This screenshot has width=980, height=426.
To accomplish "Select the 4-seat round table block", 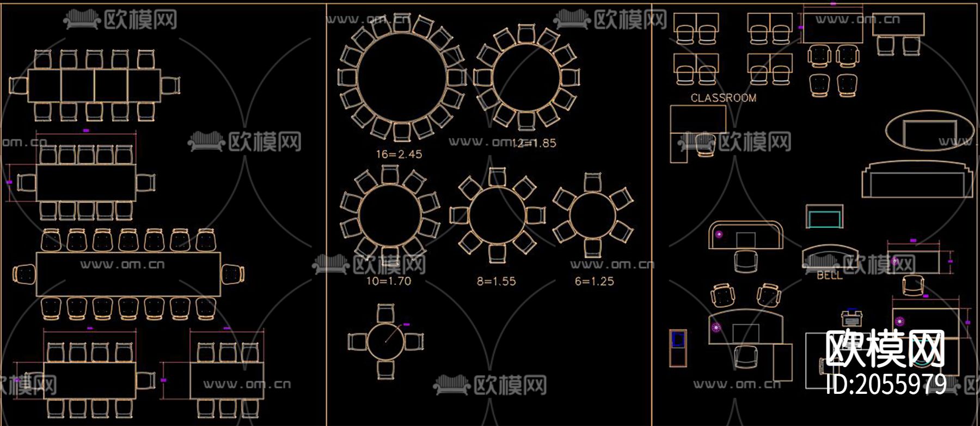I will click(386, 342).
